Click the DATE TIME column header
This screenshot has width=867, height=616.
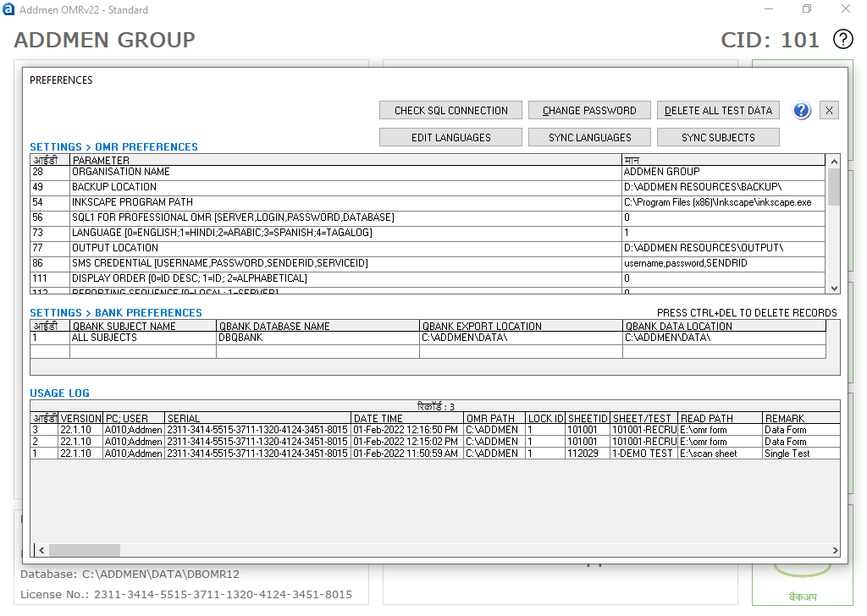tap(407, 418)
